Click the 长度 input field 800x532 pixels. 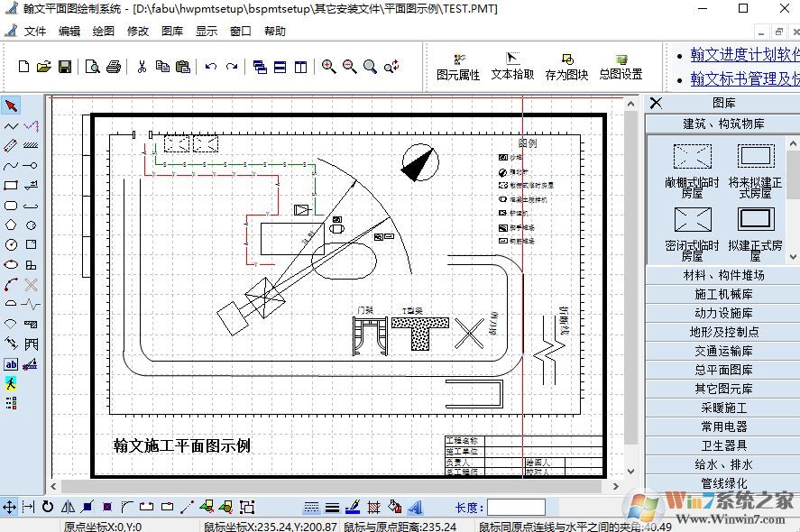tap(516, 508)
